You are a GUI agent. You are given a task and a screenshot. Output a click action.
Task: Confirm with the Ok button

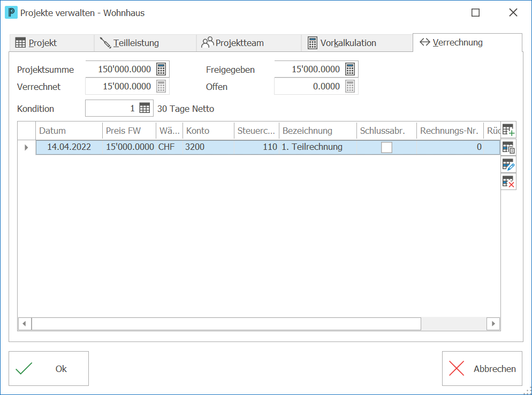49,369
